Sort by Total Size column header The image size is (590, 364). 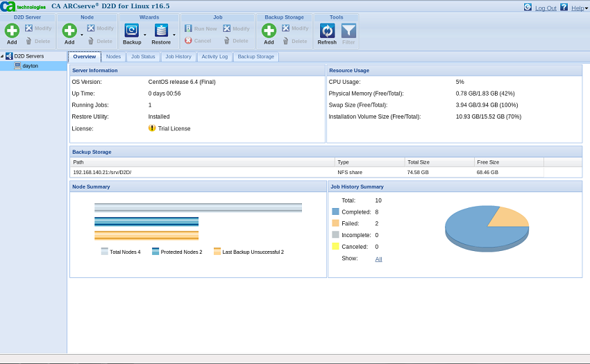[439, 162]
